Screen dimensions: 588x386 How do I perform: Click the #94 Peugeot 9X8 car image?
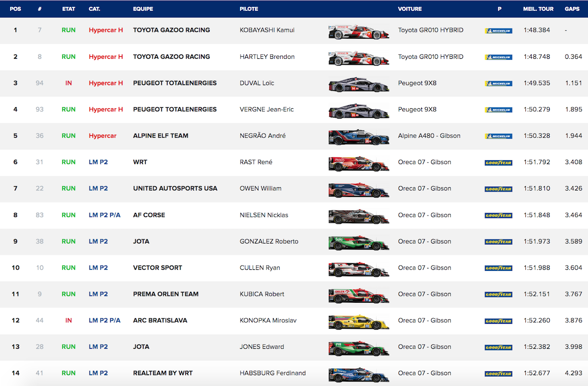359,84
